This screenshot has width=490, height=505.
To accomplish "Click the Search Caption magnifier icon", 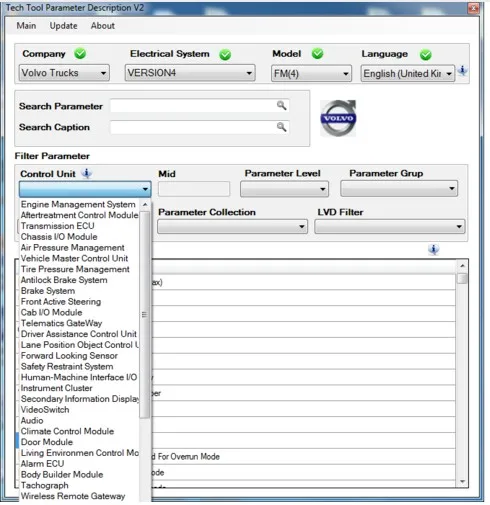I will point(281,127).
